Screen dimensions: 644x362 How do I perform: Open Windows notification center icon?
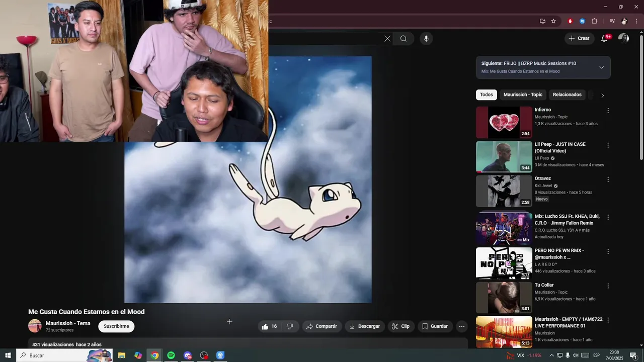click(633, 355)
